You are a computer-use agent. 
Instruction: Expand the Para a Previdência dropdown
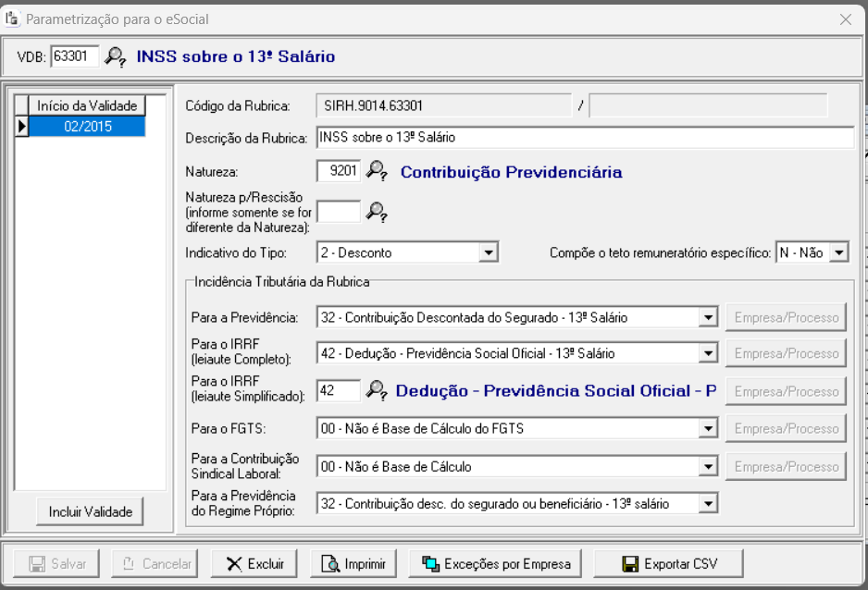click(x=708, y=317)
